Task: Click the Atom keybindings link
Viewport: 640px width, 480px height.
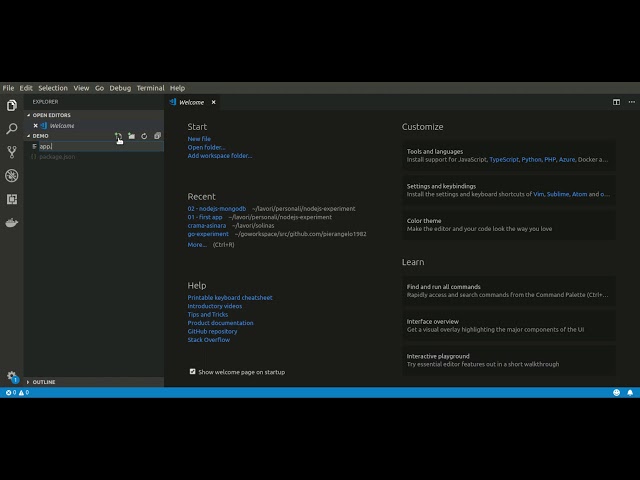Action: point(579,194)
